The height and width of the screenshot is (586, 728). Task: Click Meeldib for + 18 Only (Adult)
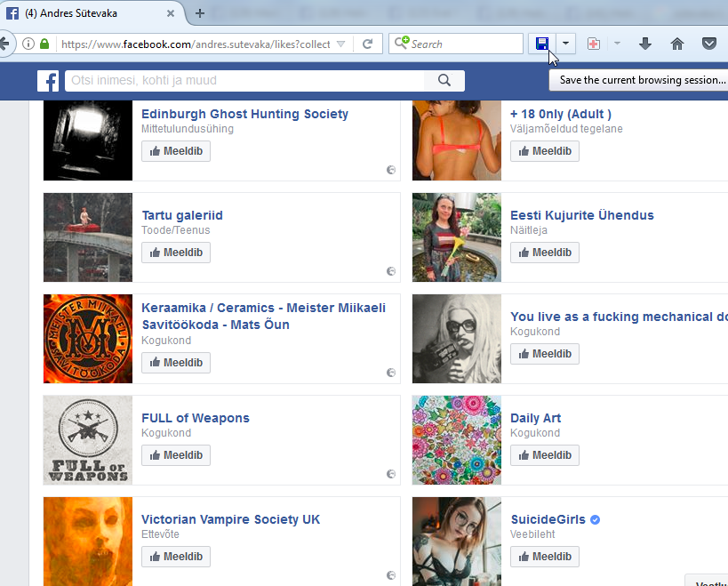tap(545, 151)
